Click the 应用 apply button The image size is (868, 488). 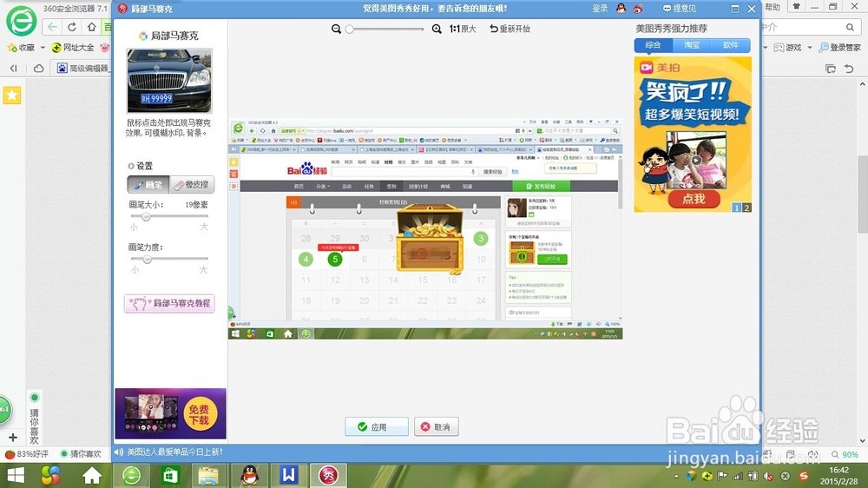(377, 426)
